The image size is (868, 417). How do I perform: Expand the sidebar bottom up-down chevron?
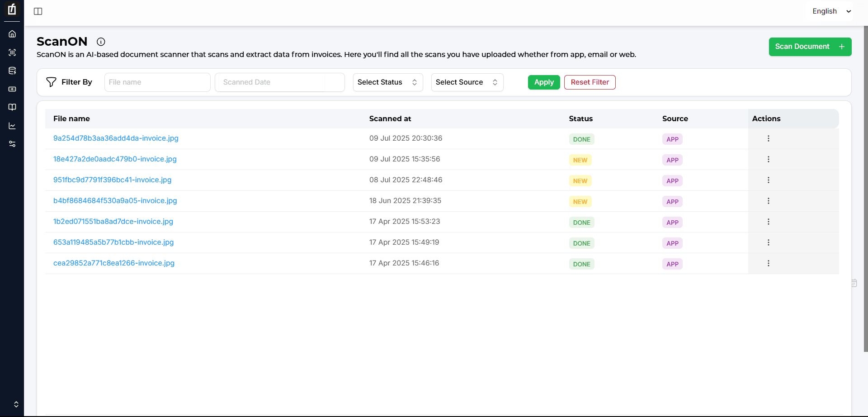[16, 404]
